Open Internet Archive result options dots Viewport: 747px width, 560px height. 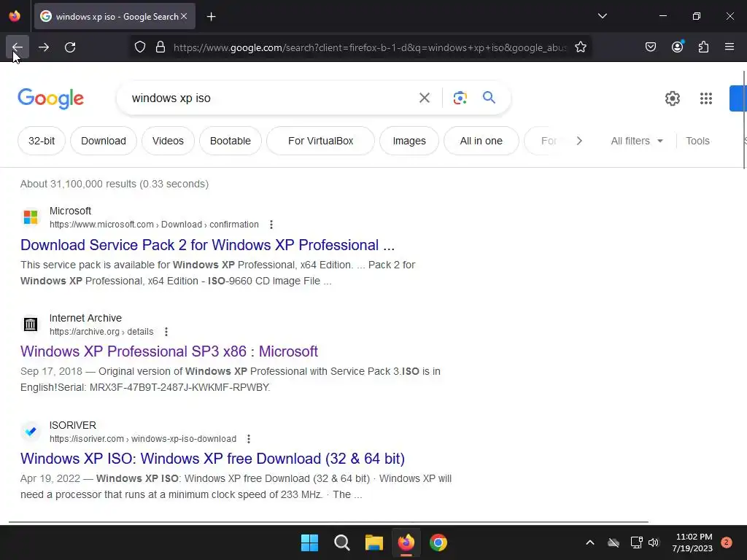coord(166,332)
